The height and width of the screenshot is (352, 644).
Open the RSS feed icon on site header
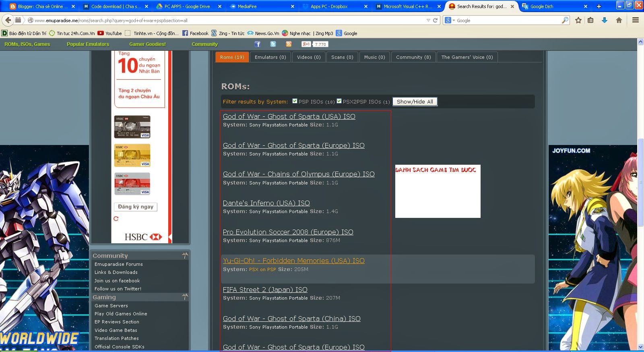(289, 44)
